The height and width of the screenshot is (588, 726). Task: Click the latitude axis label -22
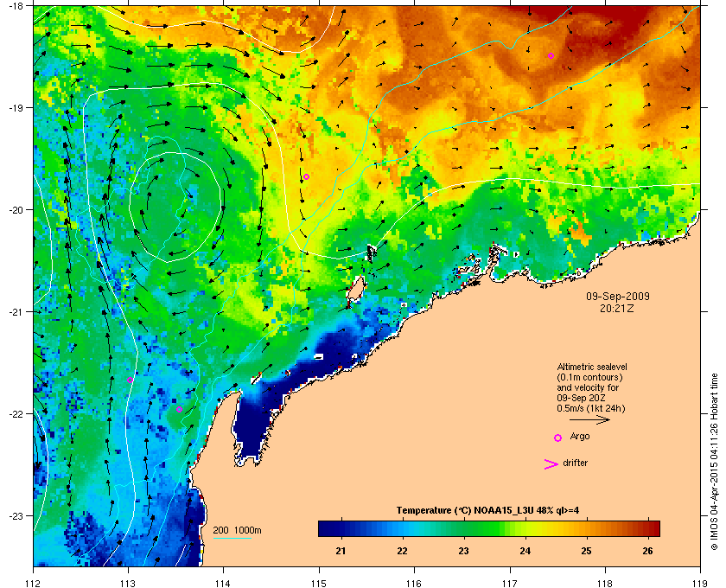(x=16, y=414)
